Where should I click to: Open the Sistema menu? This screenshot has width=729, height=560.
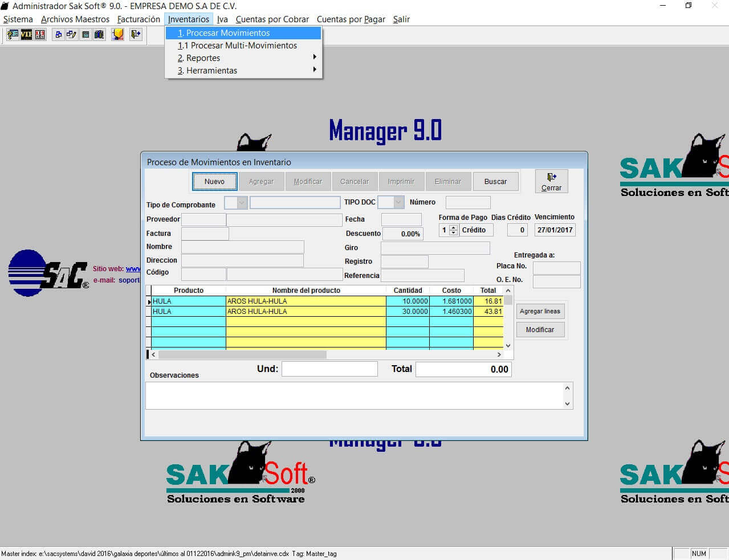click(x=18, y=19)
